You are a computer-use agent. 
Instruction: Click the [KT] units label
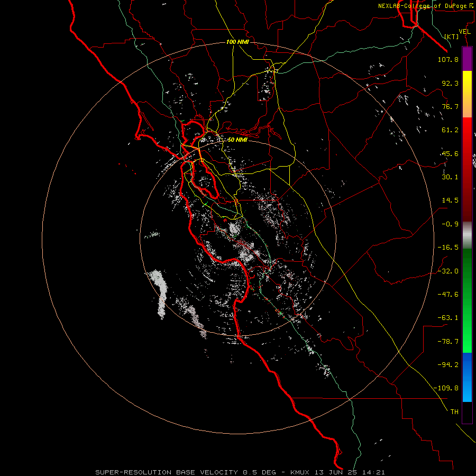click(x=452, y=36)
